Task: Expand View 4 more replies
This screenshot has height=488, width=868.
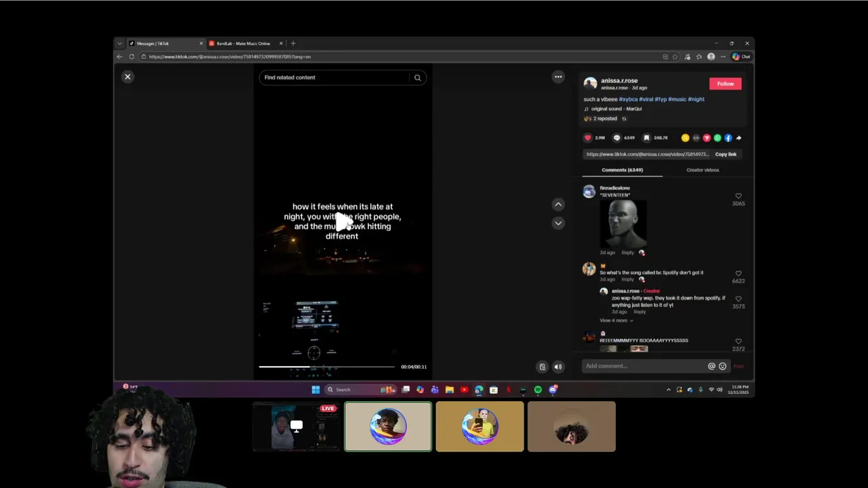Action: (x=616, y=321)
